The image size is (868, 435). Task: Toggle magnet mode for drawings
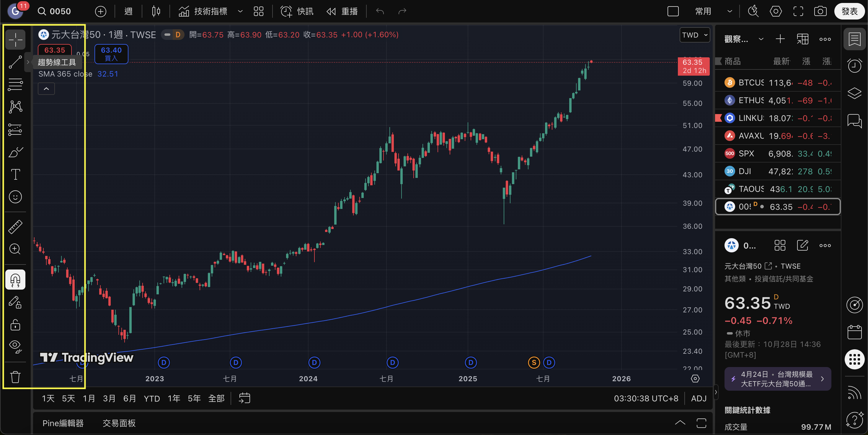click(x=15, y=280)
